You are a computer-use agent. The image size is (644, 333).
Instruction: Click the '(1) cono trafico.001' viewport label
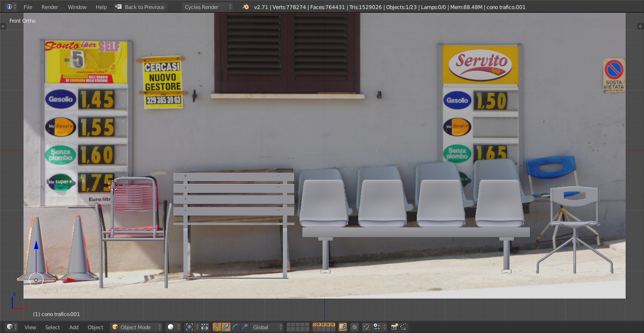click(x=56, y=314)
